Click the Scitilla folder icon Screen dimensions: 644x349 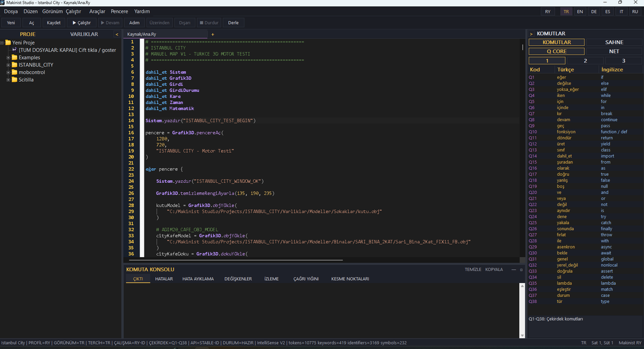pos(15,80)
